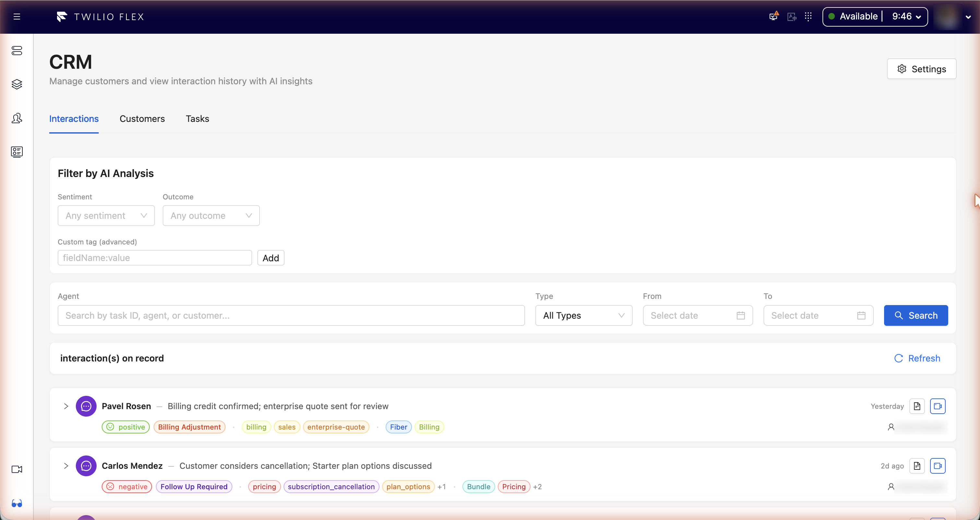980x520 pixels.
Task: Open the user profile menu chevron
Action: (968, 17)
